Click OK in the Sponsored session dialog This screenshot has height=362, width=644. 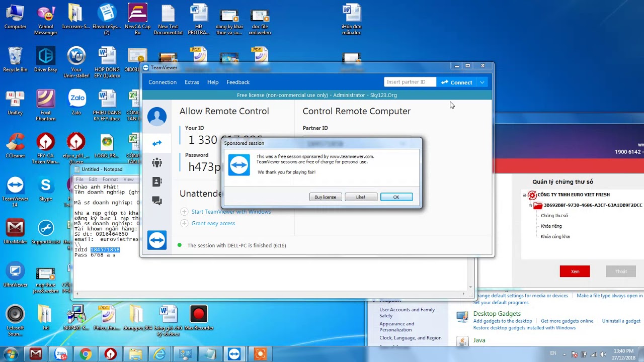tap(396, 197)
